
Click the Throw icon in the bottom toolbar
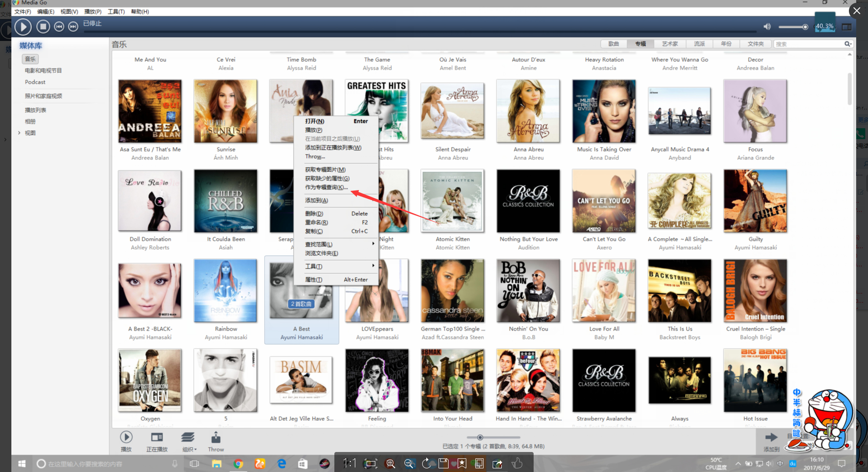click(x=216, y=437)
